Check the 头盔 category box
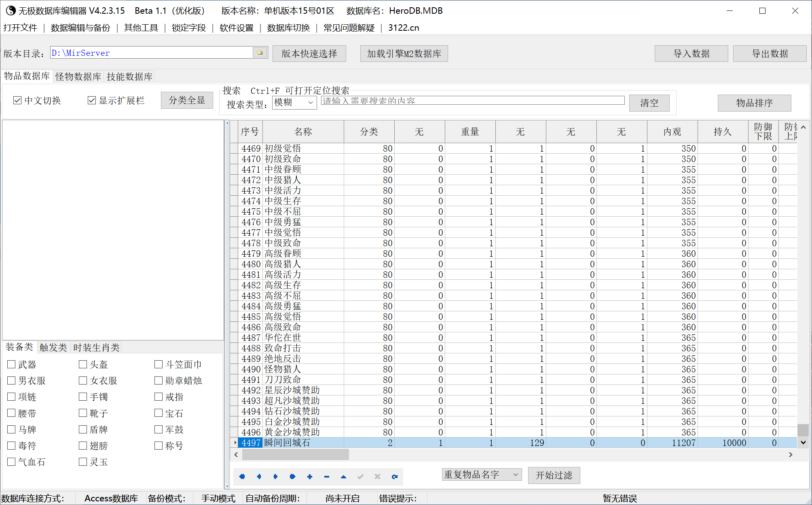Image resolution: width=812 pixels, height=505 pixels. 83,364
